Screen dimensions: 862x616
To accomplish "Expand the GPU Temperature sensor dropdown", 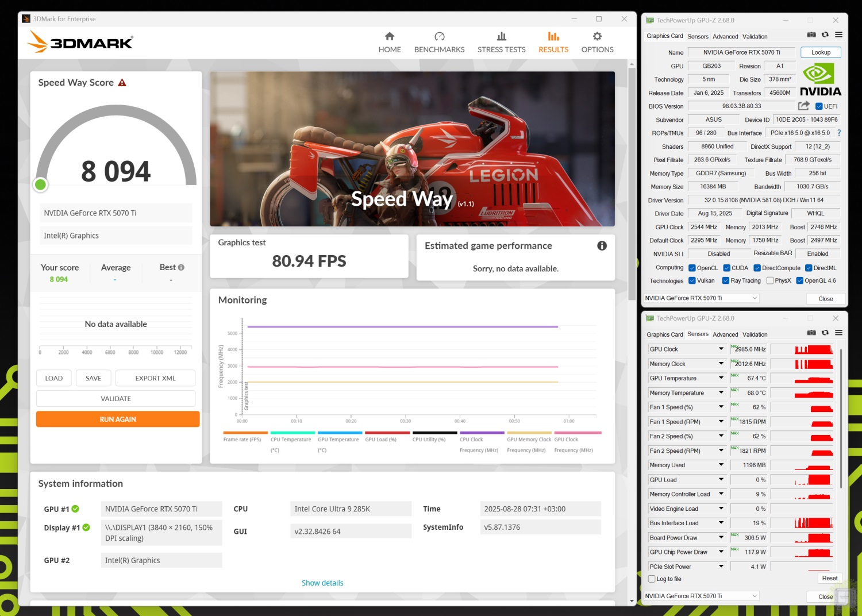I will point(721,378).
